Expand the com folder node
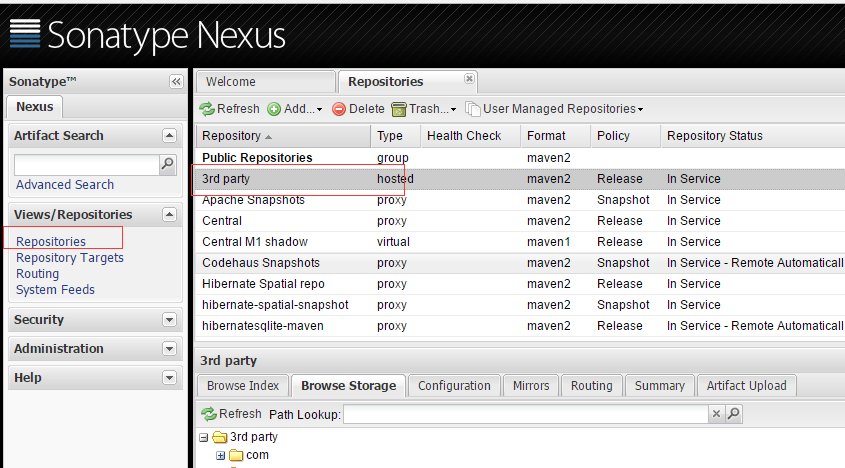The height and width of the screenshot is (468, 845). 220,456
